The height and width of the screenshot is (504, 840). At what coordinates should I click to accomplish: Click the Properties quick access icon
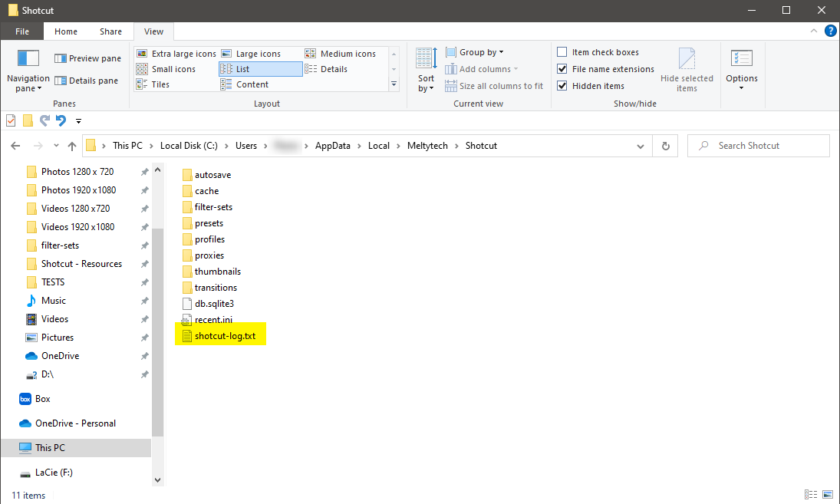11,121
